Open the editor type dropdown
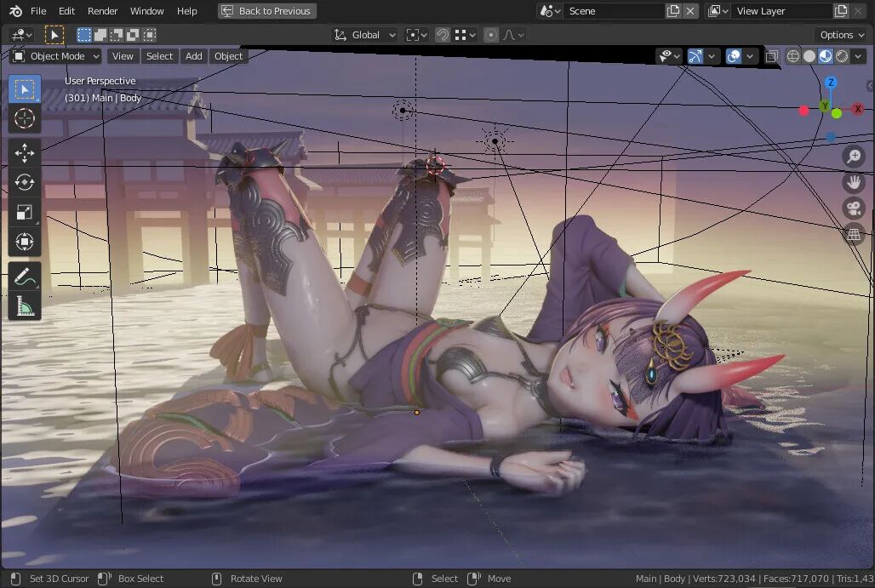 (x=22, y=35)
